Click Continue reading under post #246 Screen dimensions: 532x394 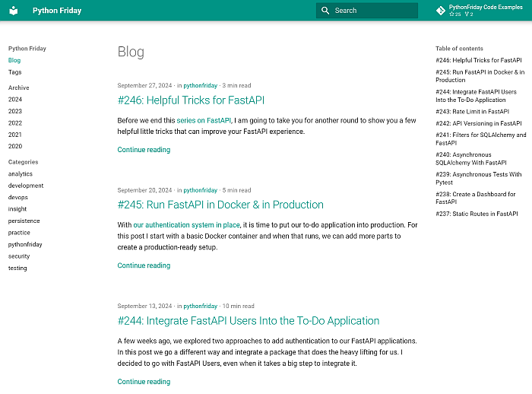(x=144, y=150)
